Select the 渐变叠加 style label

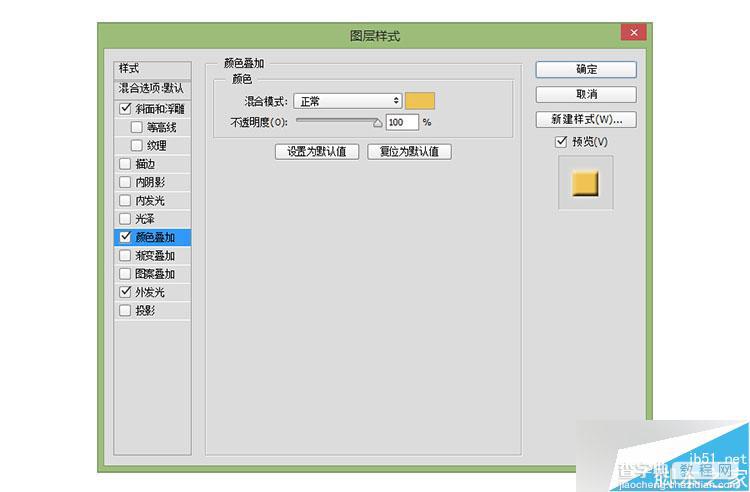pyautogui.click(x=155, y=255)
